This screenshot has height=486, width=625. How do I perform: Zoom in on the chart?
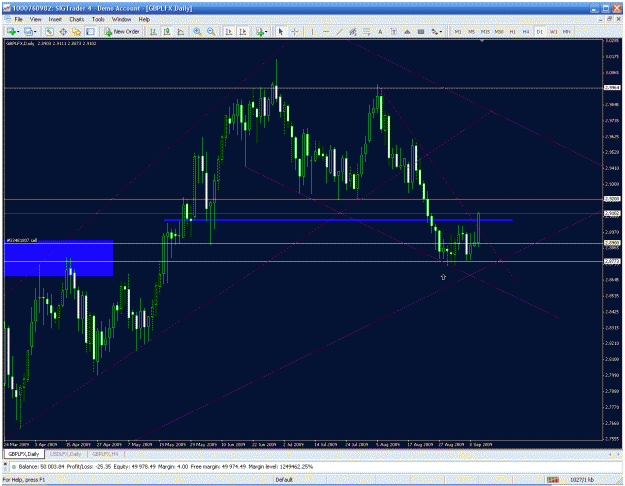click(197, 31)
